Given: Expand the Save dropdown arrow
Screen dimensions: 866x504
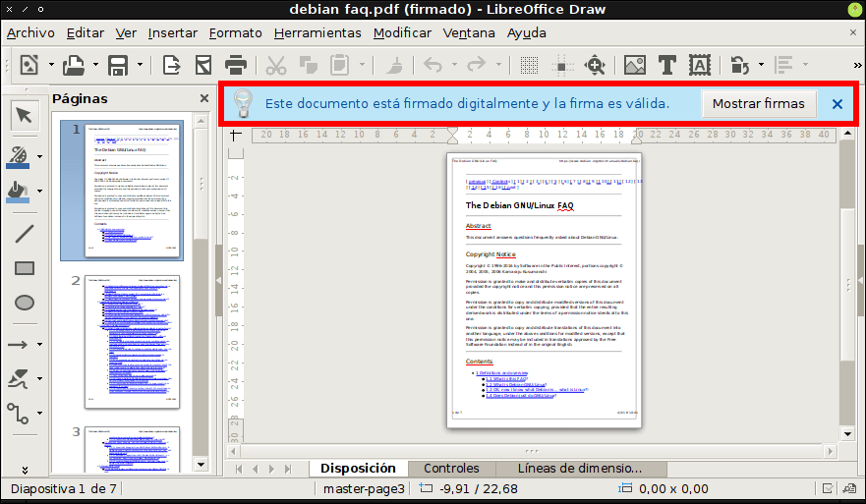Looking at the screenshot, I should (x=140, y=65).
